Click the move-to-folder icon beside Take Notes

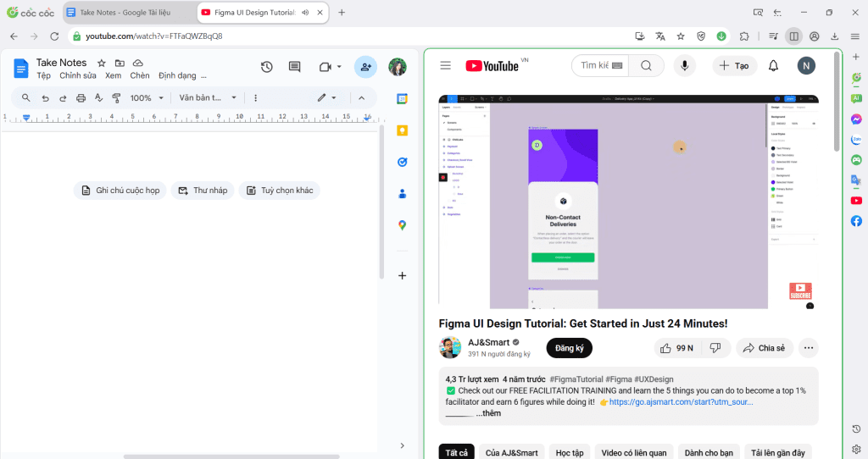point(120,63)
